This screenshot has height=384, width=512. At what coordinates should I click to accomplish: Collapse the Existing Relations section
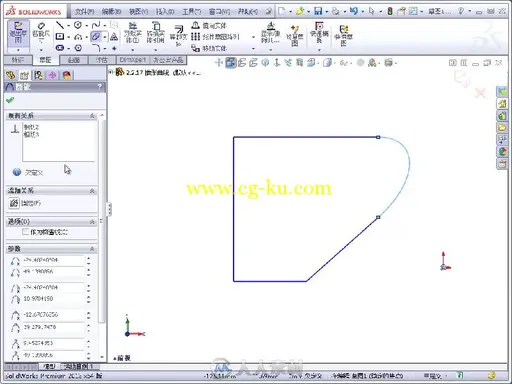point(92,116)
